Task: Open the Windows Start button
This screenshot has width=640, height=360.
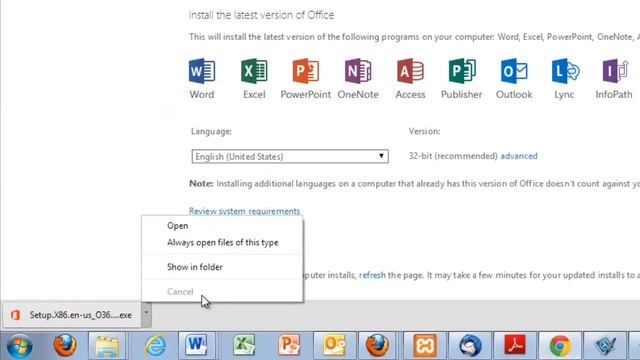Action: click(19, 346)
